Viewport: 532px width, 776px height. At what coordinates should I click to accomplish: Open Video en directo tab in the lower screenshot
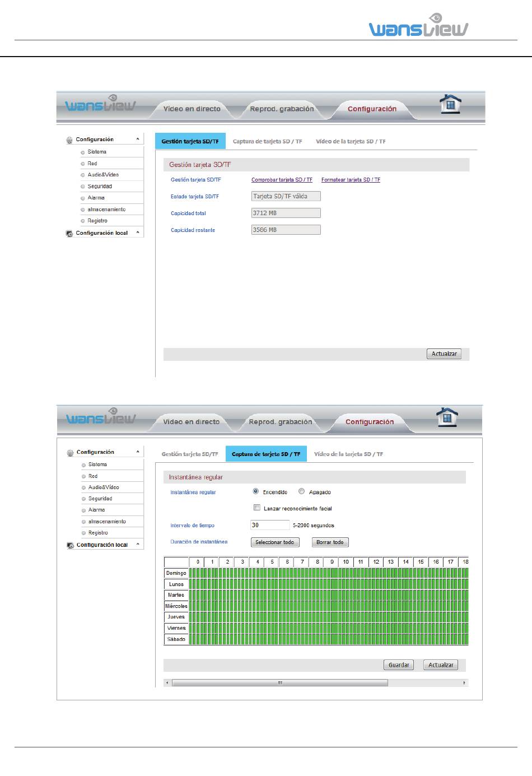click(x=192, y=422)
